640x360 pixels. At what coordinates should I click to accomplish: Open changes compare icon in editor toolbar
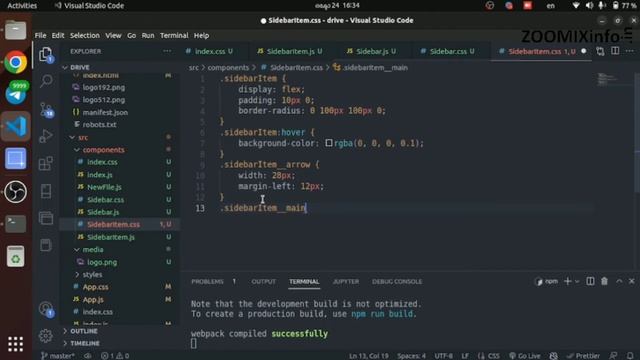[600, 51]
